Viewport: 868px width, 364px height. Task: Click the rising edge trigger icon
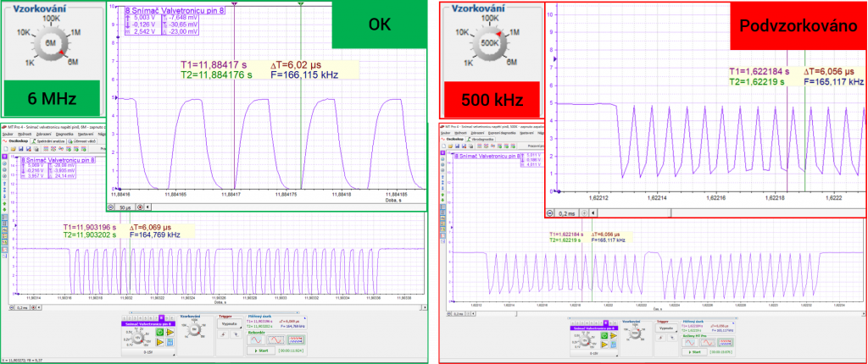click(x=224, y=336)
